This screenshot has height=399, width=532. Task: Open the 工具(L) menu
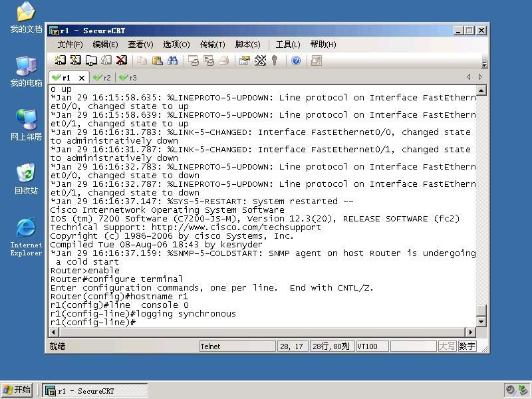pyautogui.click(x=288, y=45)
